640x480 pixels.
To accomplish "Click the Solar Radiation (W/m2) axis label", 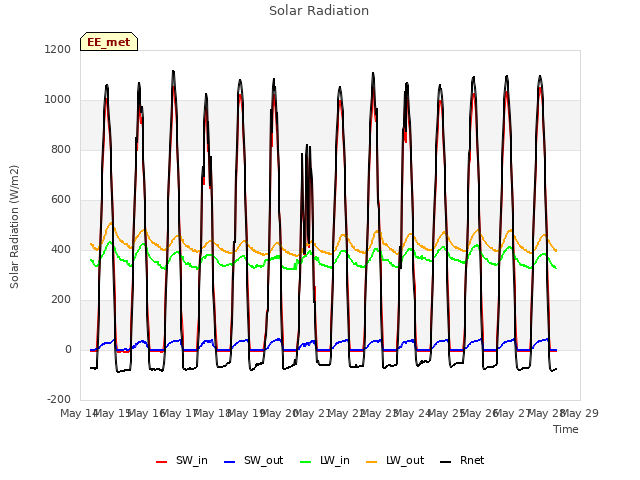I will [14, 227].
